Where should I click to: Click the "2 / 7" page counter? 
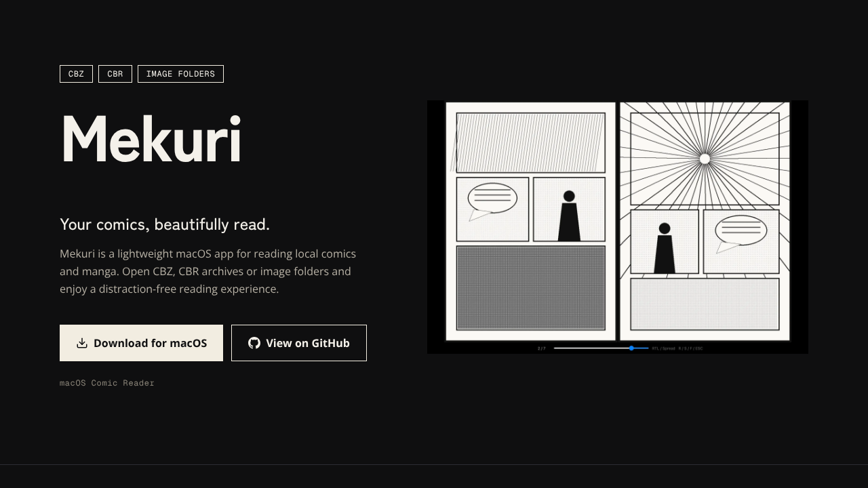coord(541,348)
